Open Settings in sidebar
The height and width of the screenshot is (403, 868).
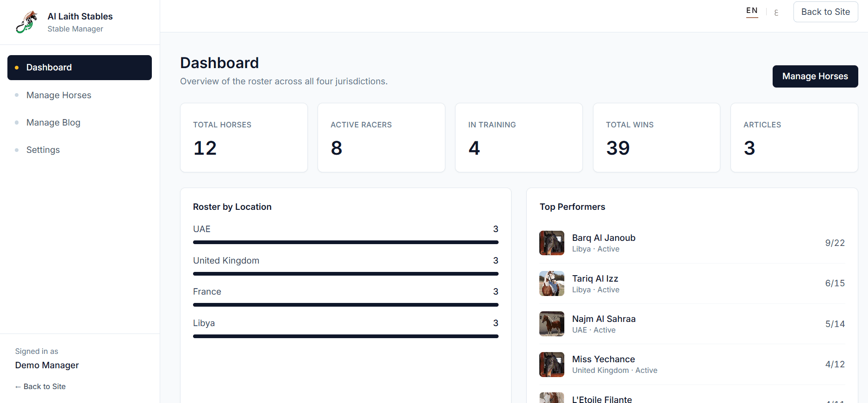(80, 150)
